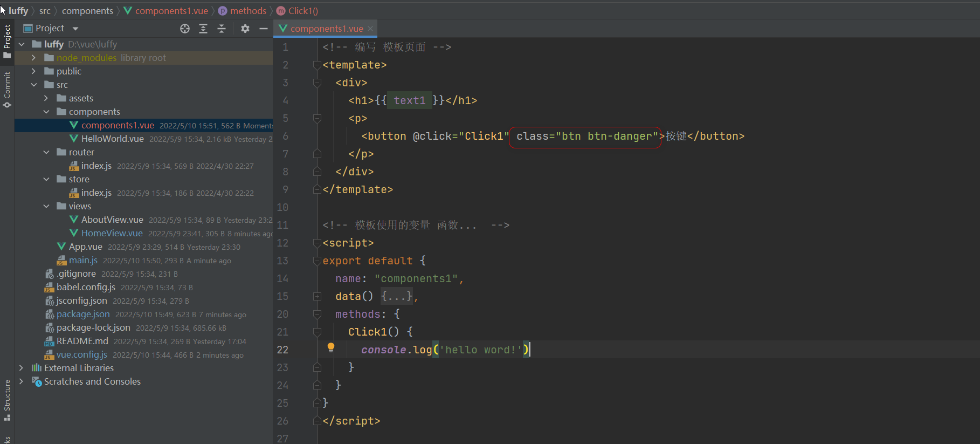This screenshot has height=444, width=980.
Task: Click Click1() breadcrumb in navigation bar
Action: click(303, 11)
